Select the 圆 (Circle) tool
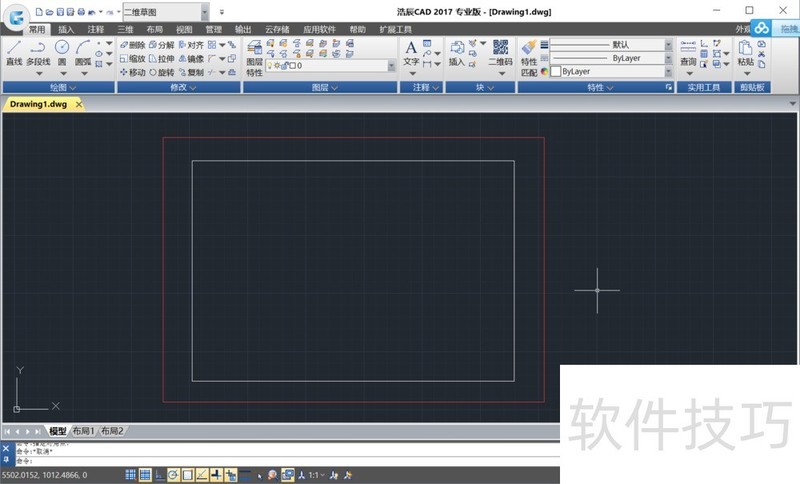The height and width of the screenshot is (484, 800). pyautogui.click(x=62, y=53)
